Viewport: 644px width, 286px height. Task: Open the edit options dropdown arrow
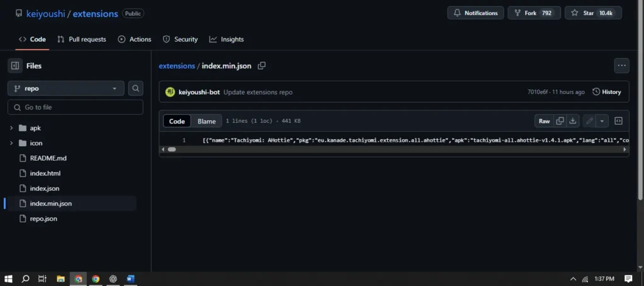pos(602,121)
